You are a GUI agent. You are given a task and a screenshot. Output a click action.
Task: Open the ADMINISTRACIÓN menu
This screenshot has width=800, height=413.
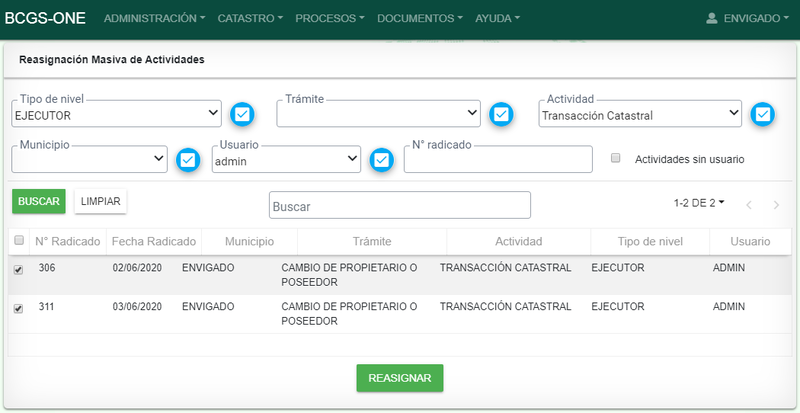point(155,18)
